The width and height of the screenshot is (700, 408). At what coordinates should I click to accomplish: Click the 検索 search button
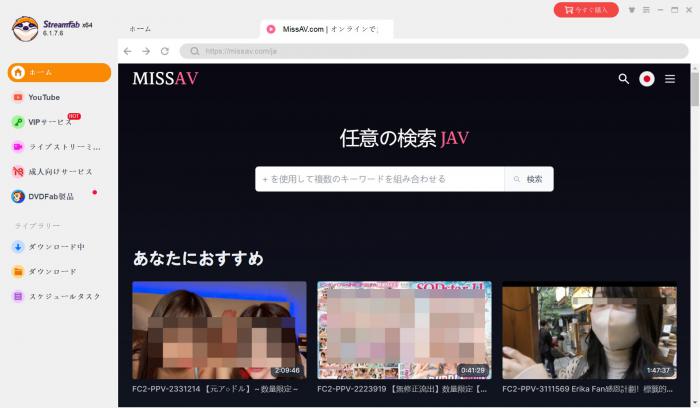point(529,179)
